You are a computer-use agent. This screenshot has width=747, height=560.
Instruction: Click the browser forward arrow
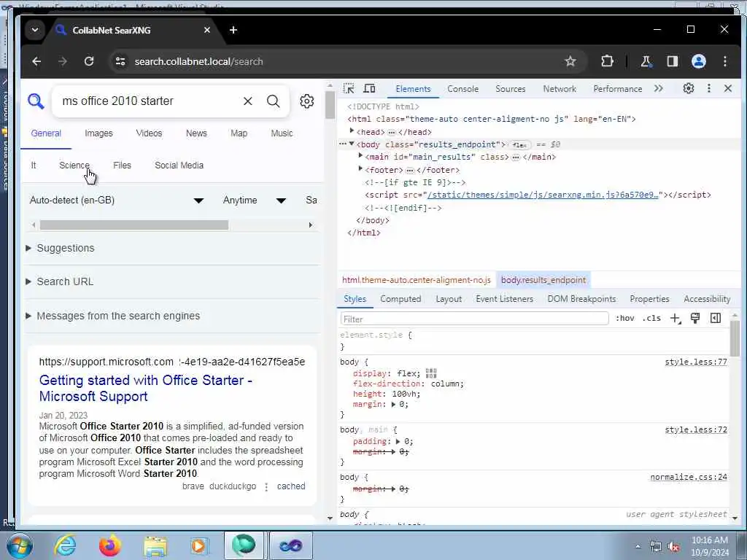pos(63,61)
